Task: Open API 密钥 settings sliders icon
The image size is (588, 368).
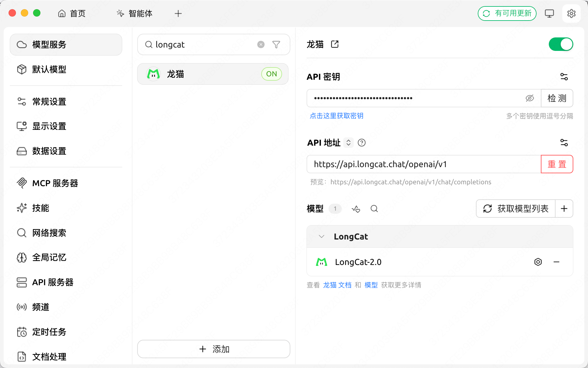Action: 564,77
